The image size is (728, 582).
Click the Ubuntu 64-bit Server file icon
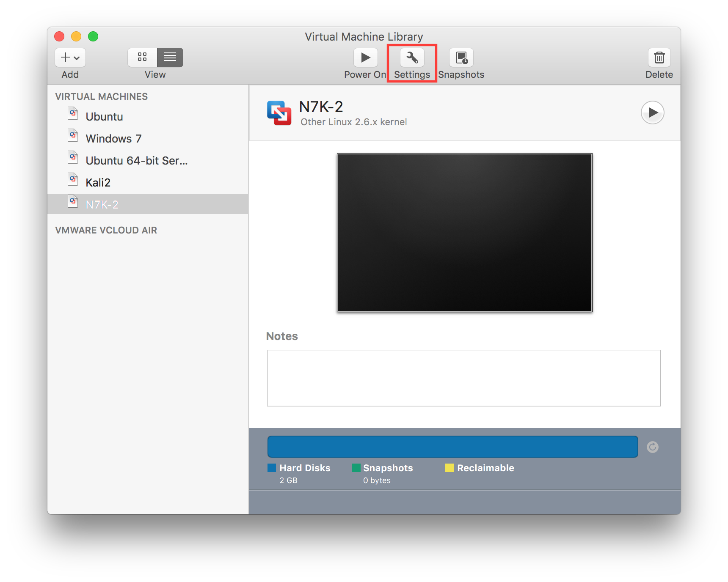point(73,157)
